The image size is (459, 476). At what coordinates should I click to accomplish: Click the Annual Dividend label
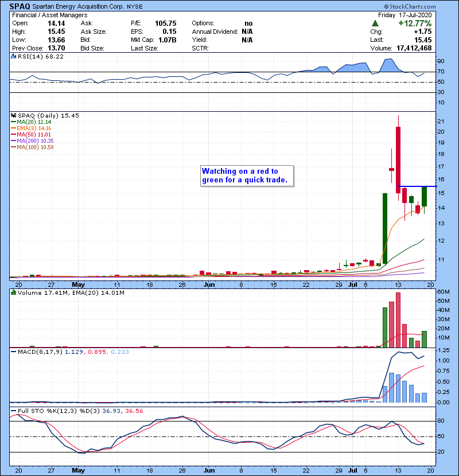(x=215, y=32)
